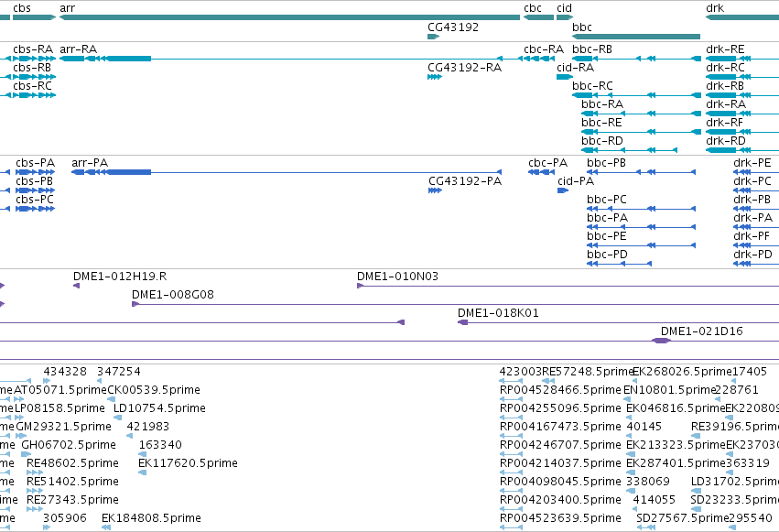Click the bbc-PB protein label
779x532 pixels.
(606, 163)
